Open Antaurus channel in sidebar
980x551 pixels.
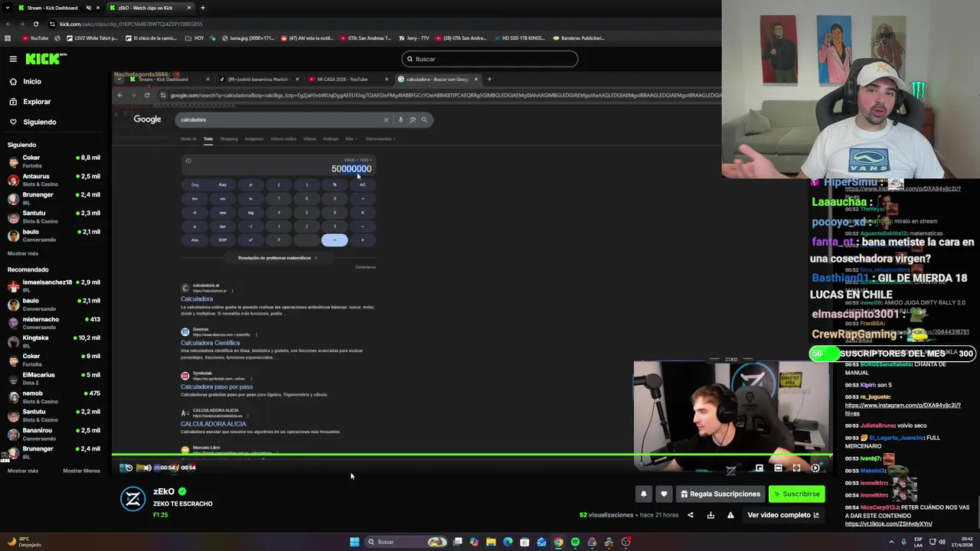pyautogui.click(x=54, y=180)
